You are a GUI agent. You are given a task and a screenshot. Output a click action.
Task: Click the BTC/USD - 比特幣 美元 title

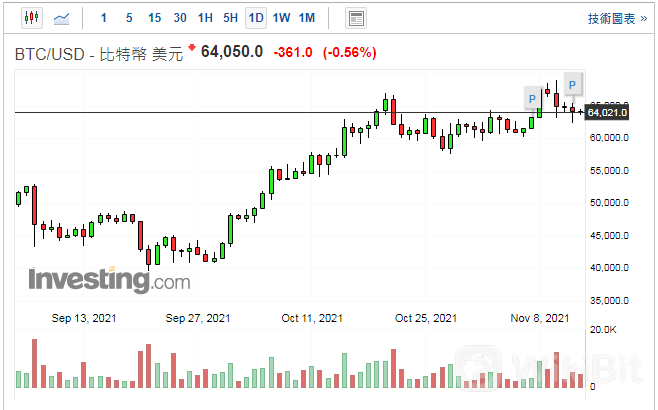(99, 54)
